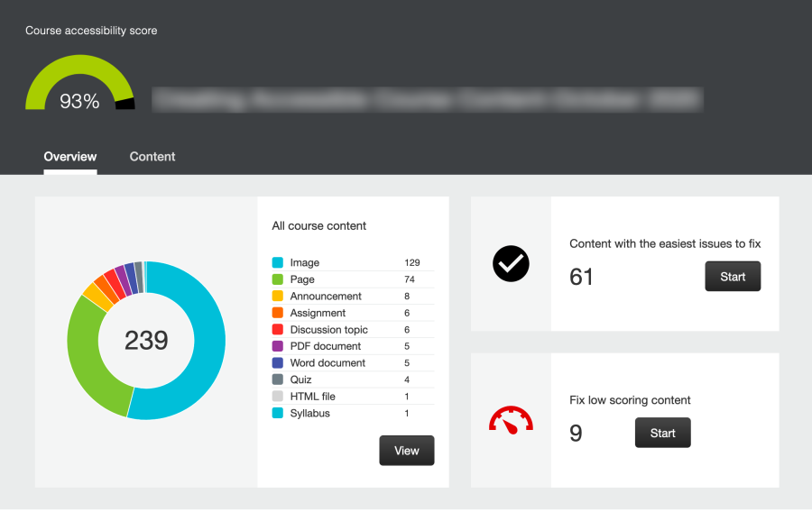
Task: Click the Image count value 129
Action: [411, 262]
